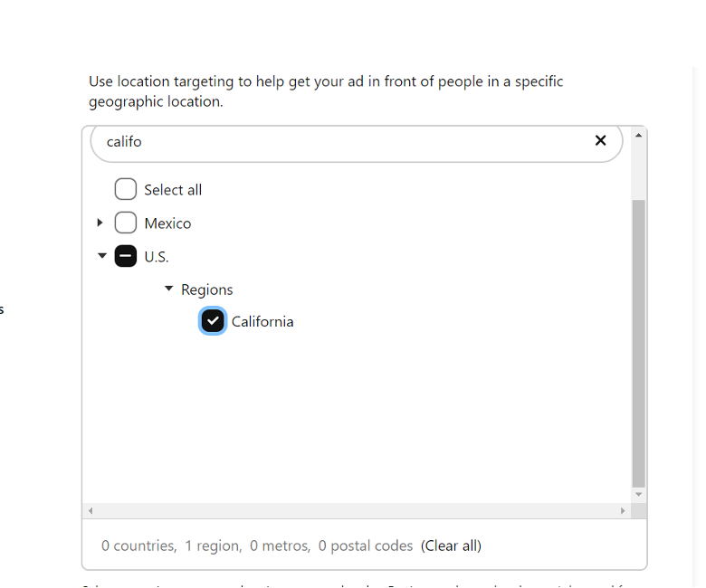706x588 pixels.
Task: Check the Mexico checkbox
Action: point(126,223)
